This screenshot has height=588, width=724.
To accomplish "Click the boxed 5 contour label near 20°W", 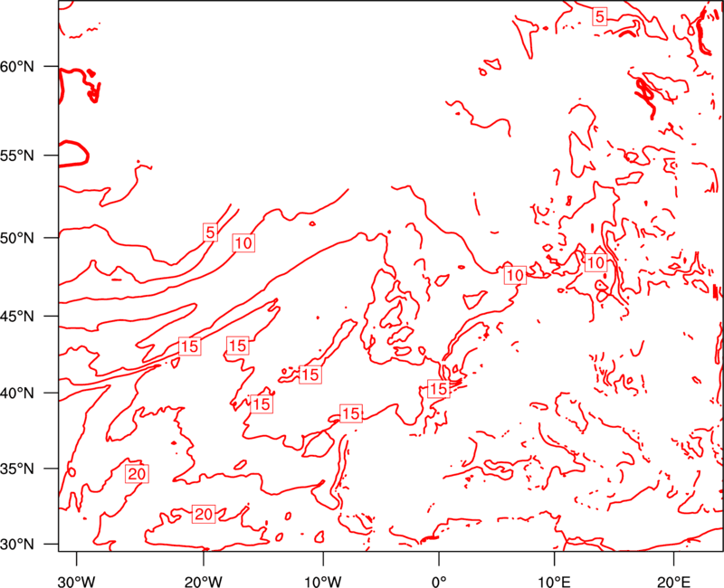I will pyautogui.click(x=210, y=232).
